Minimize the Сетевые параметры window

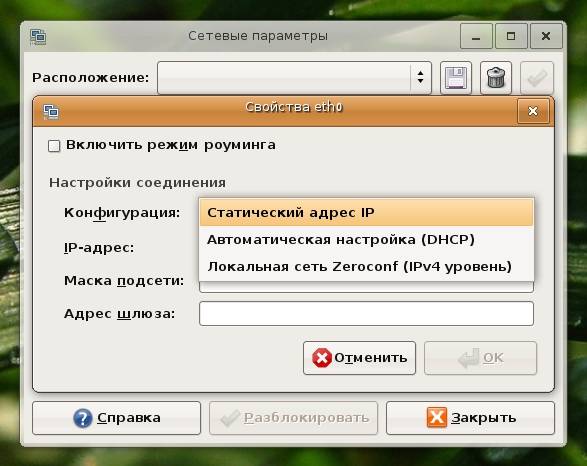pyautogui.click(x=476, y=36)
